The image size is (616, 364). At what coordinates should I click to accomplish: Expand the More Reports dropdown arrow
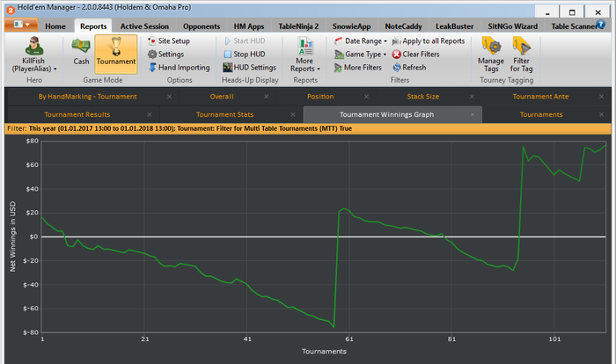(x=319, y=69)
